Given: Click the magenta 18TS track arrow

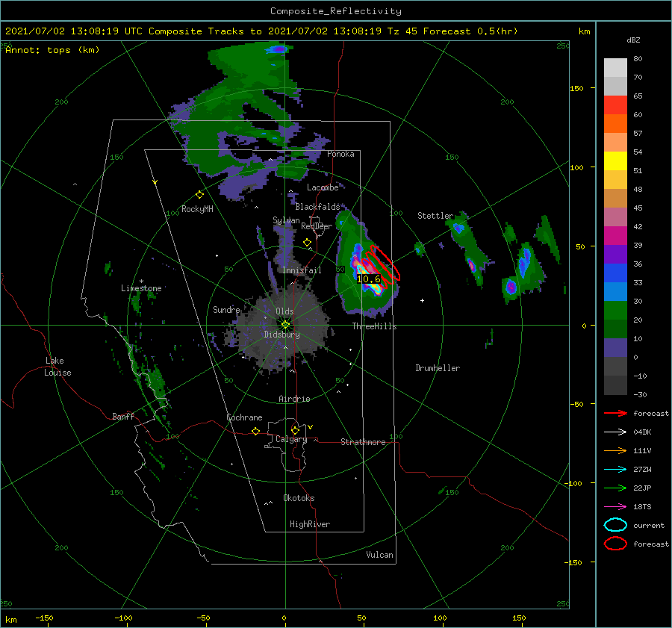Looking at the screenshot, I should 615,507.
